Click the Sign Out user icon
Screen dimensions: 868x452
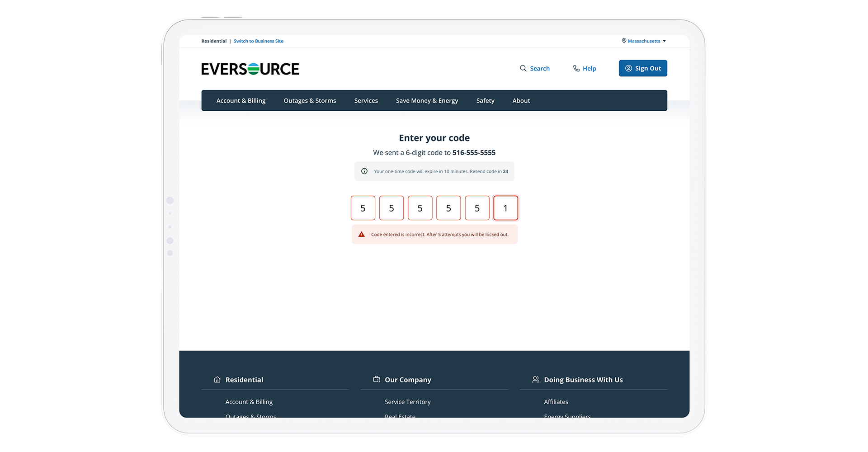pyautogui.click(x=628, y=68)
